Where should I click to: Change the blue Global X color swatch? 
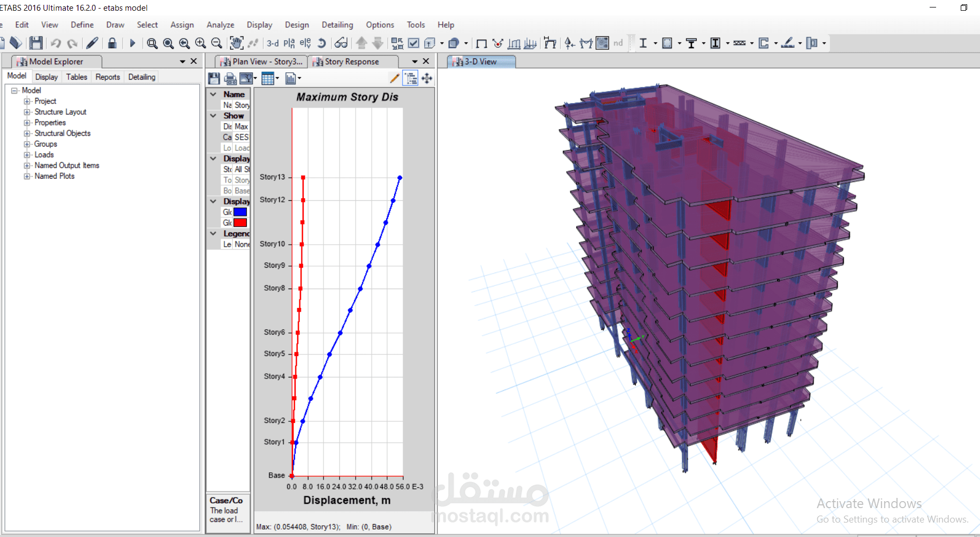(x=240, y=212)
